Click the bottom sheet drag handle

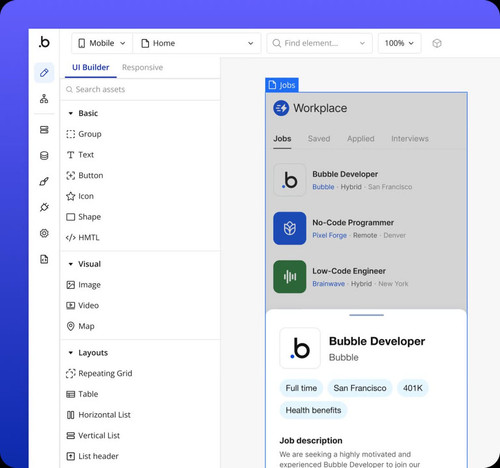click(x=366, y=315)
